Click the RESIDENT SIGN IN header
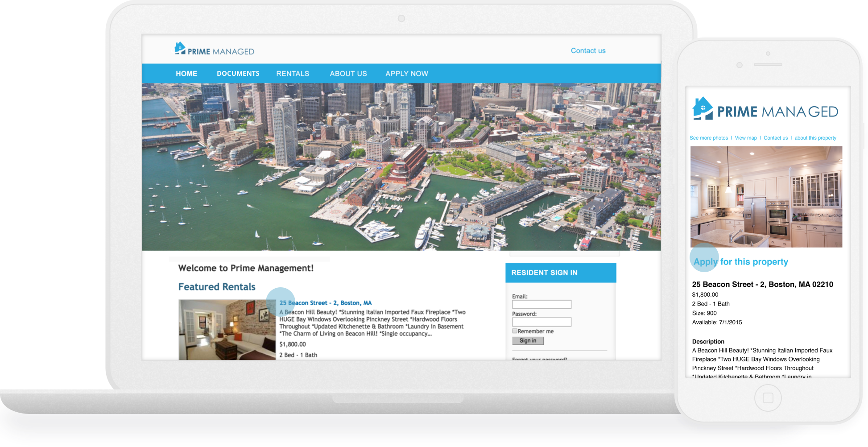 [561, 273]
